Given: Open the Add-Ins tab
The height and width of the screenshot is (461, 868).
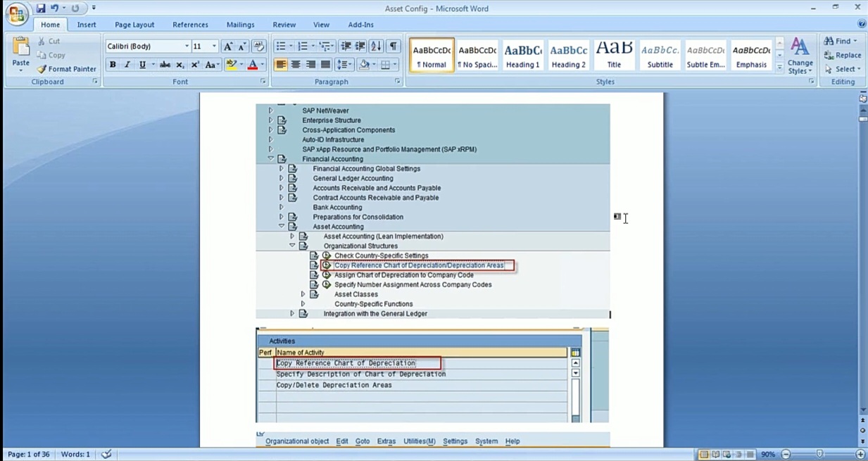Looking at the screenshot, I should [x=360, y=25].
